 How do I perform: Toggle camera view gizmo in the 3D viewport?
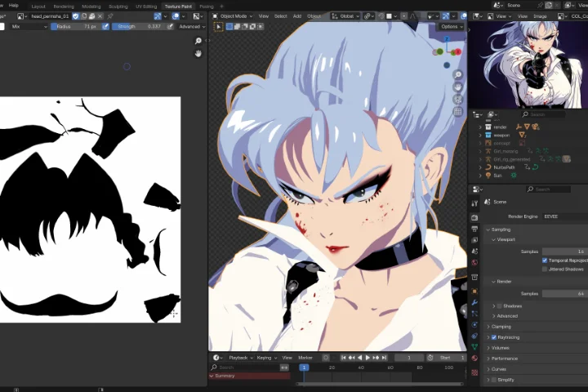pyautogui.click(x=457, y=100)
